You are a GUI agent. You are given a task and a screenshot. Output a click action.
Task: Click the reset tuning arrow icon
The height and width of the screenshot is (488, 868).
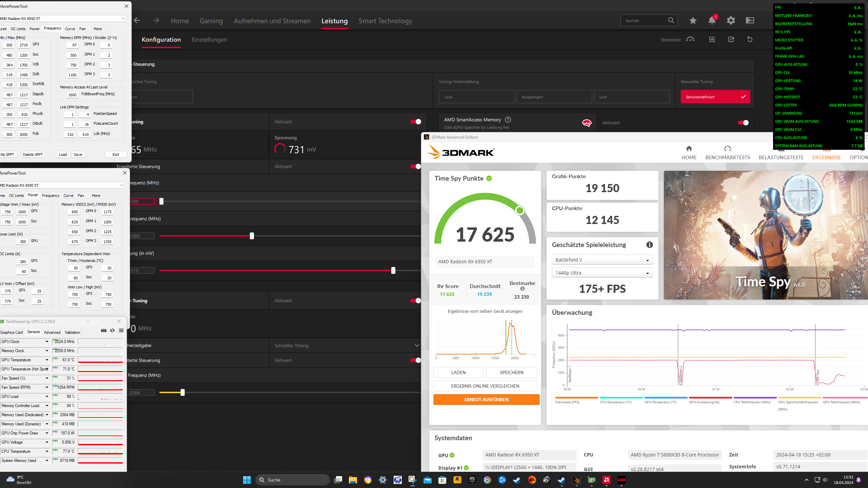coord(750,39)
